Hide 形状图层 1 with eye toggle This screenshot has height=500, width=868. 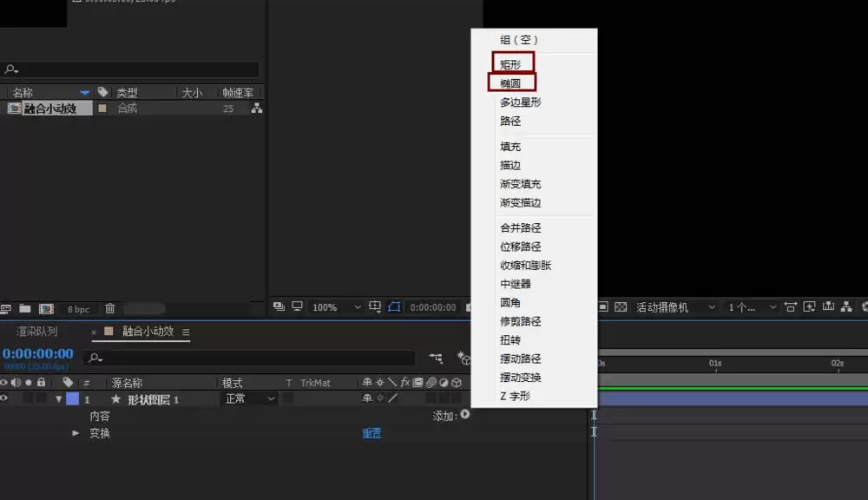click(x=4, y=398)
